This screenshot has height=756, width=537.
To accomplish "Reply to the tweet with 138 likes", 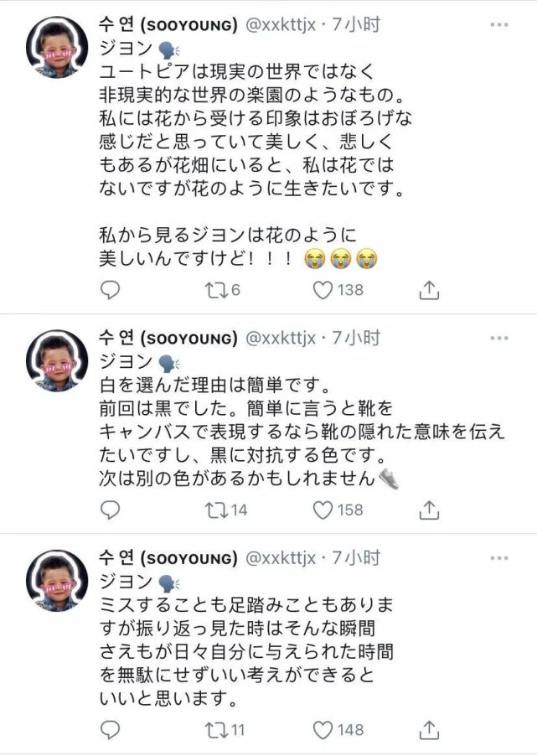I will [x=110, y=290].
